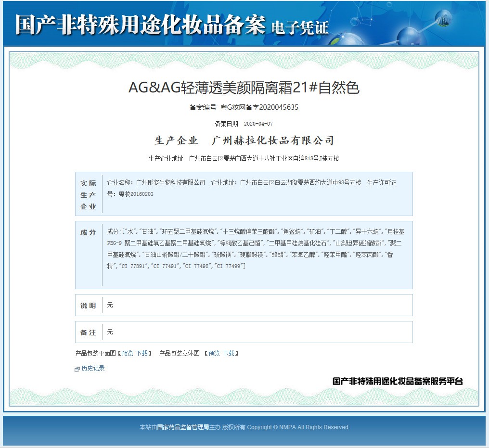Click the 备注 field value

pyautogui.click(x=110, y=332)
